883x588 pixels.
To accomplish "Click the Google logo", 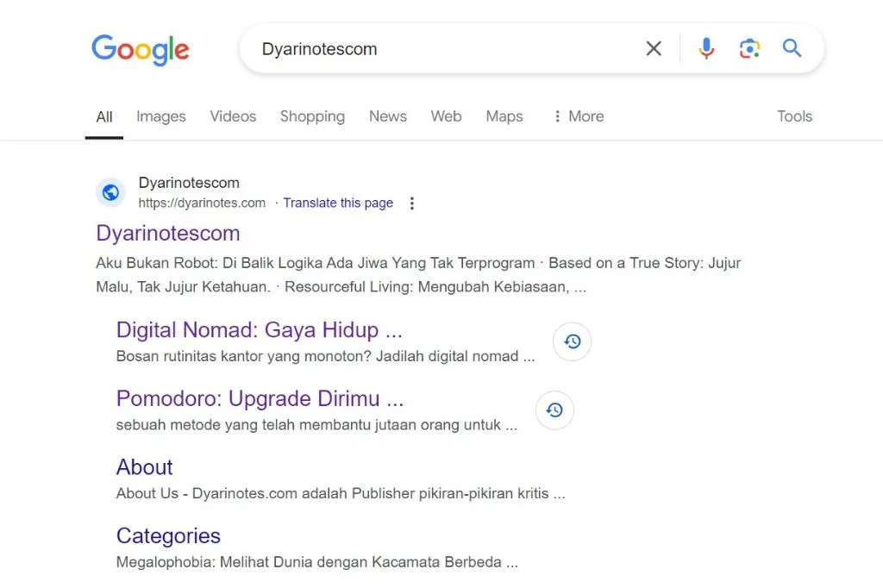I will (x=140, y=49).
